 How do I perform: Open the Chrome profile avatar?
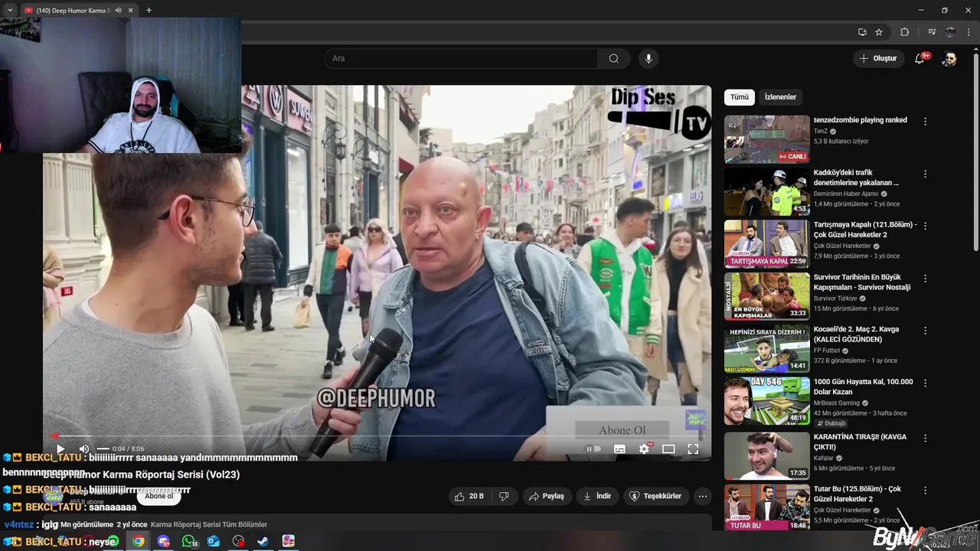(951, 32)
